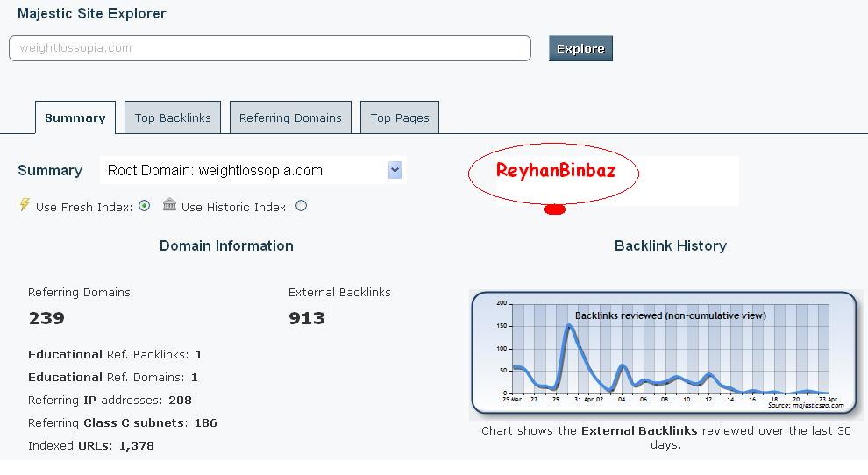Click the ReyhanBinbaz watermark oval
The height and width of the screenshot is (475, 868).
(x=554, y=172)
